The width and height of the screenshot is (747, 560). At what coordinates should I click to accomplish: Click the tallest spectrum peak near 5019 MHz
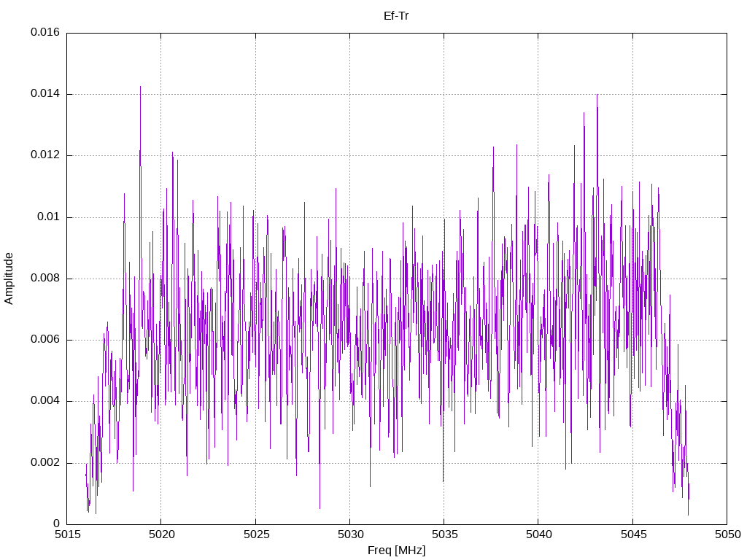click(140, 87)
